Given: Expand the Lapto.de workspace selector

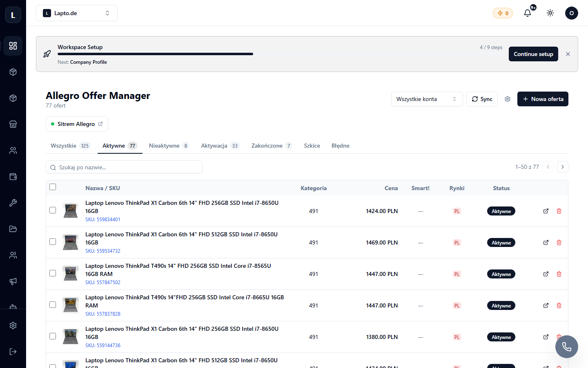Looking at the screenshot, I should (77, 13).
